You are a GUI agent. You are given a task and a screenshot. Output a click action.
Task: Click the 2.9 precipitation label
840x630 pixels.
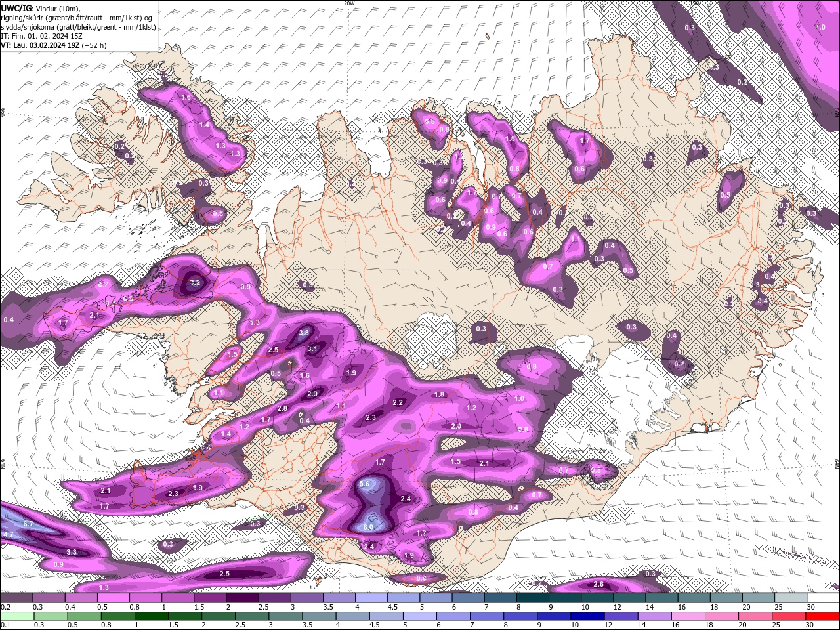coord(312,394)
